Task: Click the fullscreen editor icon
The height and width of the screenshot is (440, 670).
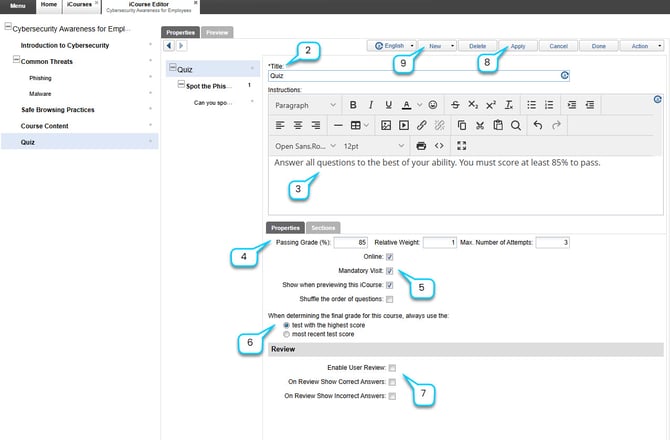Action: [x=461, y=146]
